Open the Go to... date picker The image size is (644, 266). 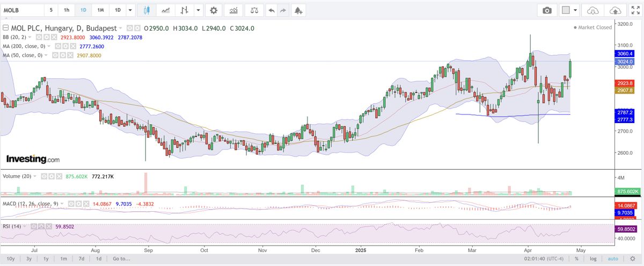point(122,258)
